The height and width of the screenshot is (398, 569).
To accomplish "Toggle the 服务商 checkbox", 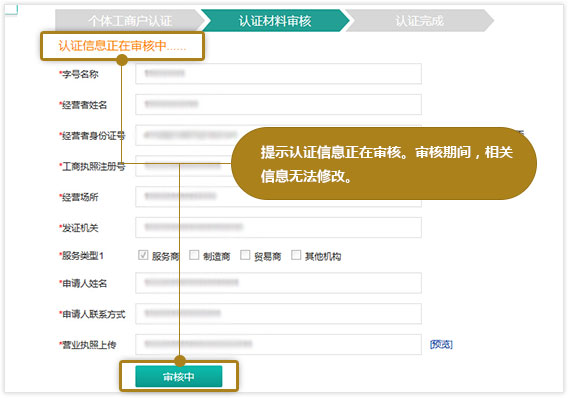I will pos(143,255).
